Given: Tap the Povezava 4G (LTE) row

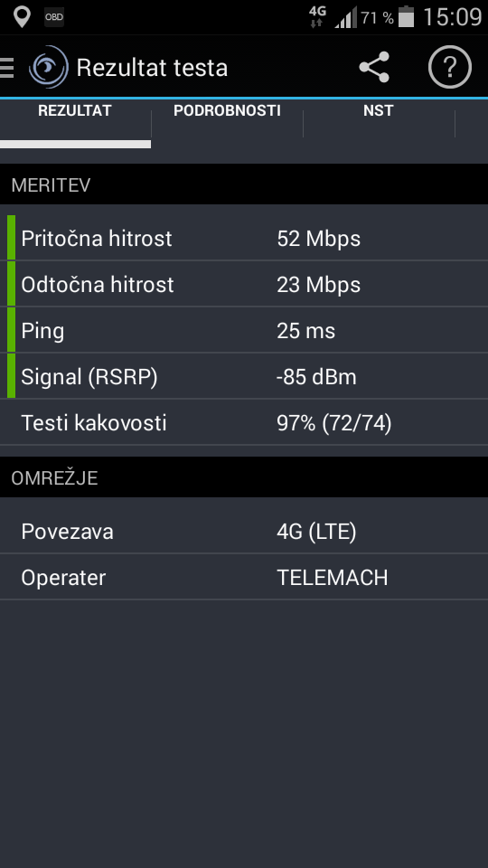Looking at the screenshot, I should pos(244,531).
